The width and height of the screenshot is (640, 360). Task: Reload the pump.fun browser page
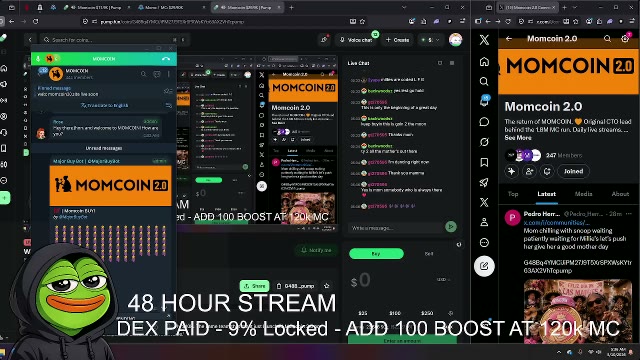[36, 21]
